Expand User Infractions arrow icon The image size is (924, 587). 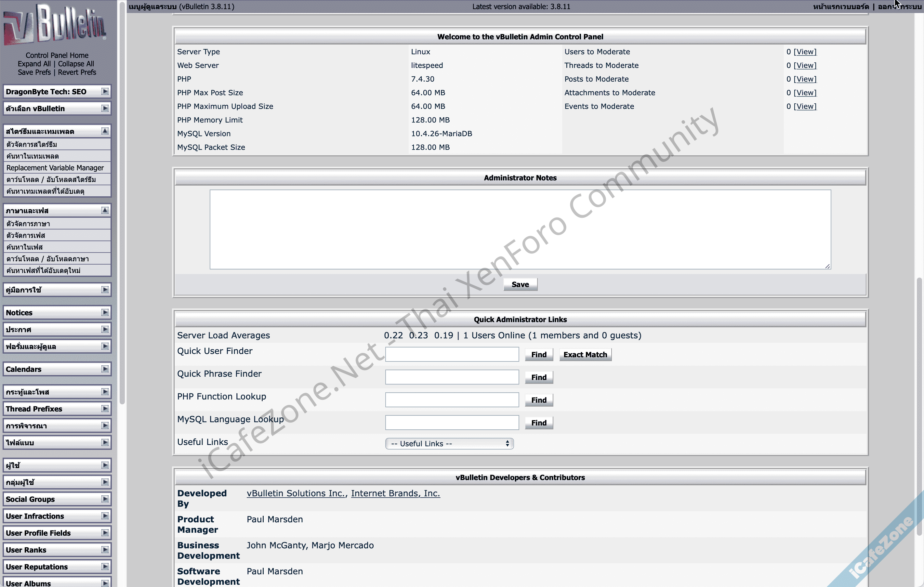click(x=105, y=516)
